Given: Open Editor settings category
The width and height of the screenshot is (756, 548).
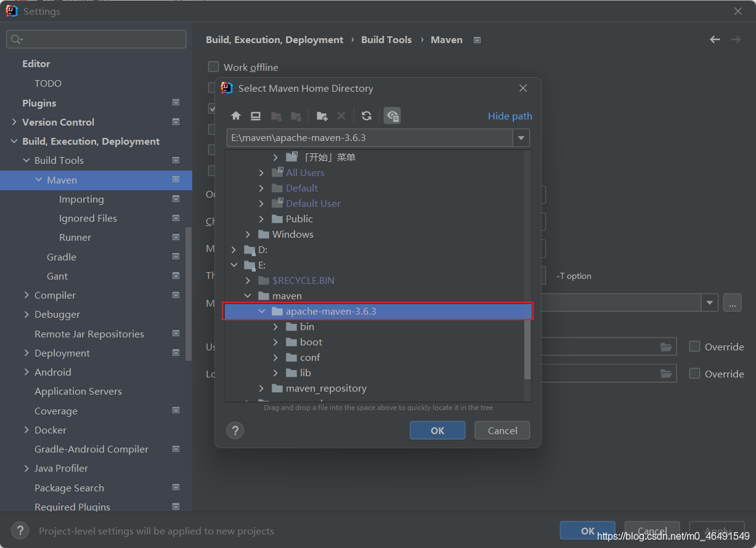Looking at the screenshot, I should click(36, 63).
